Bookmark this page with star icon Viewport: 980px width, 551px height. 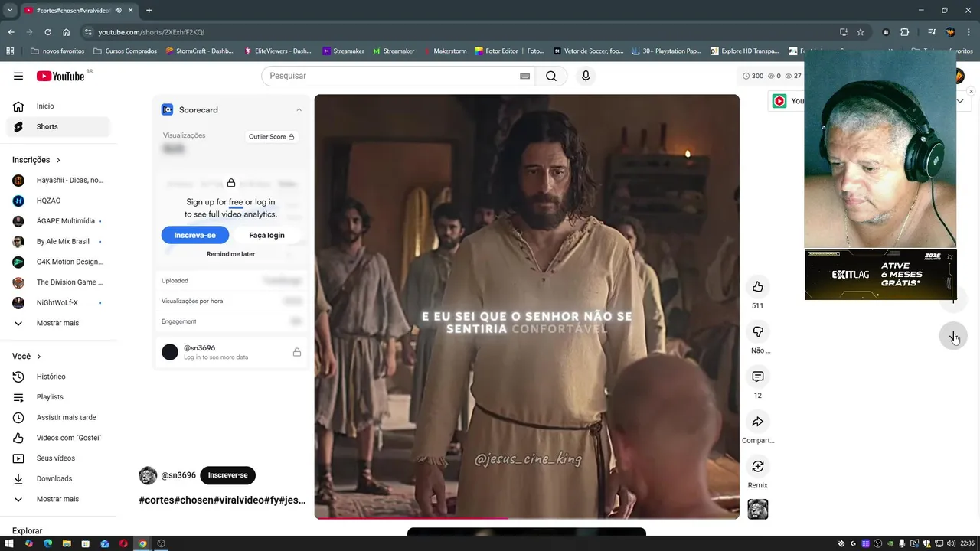tap(861, 32)
